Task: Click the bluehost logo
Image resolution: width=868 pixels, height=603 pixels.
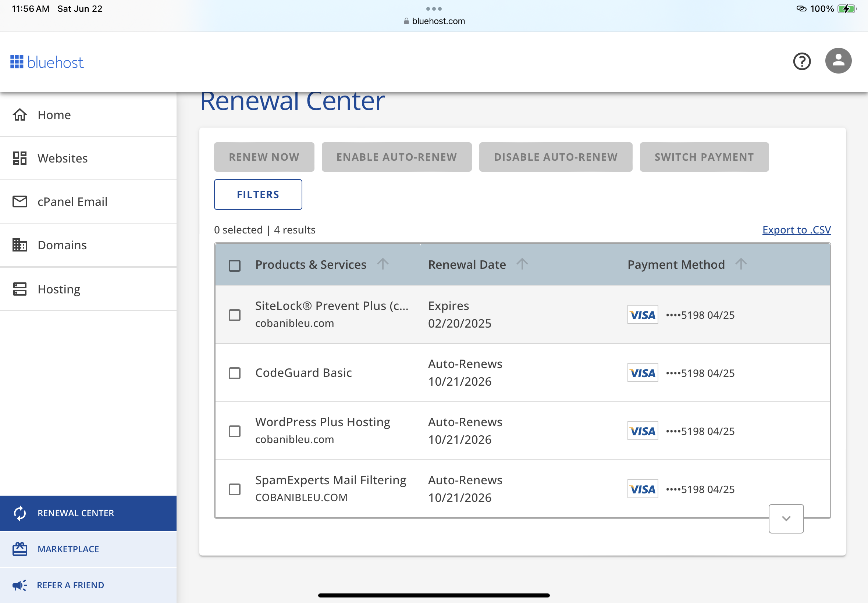Action: [x=46, y=63]
